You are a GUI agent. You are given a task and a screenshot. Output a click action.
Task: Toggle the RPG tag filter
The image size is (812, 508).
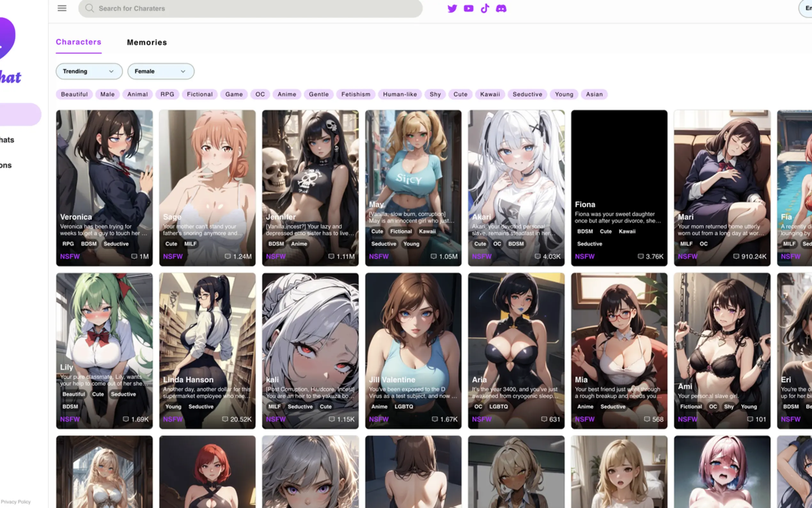[167, 94]
